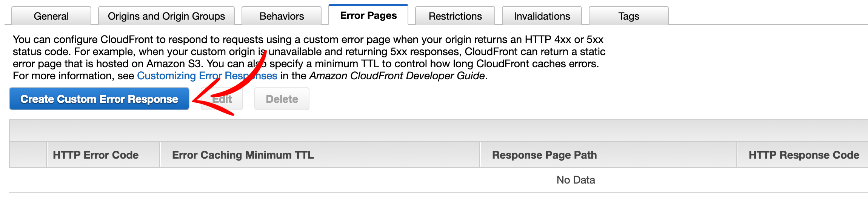Click the greyed-out Edit button
868x213 pixels.
[x=222, y=99]
